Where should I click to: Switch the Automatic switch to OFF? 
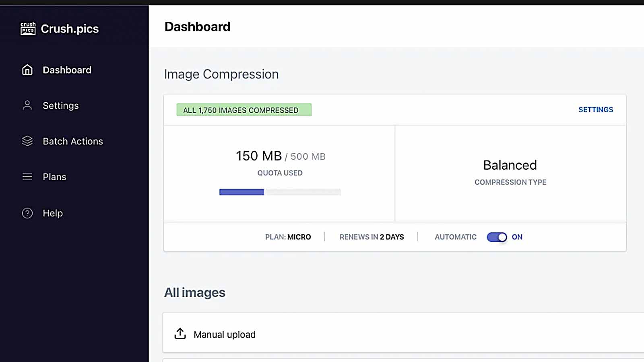click(497, 237)
